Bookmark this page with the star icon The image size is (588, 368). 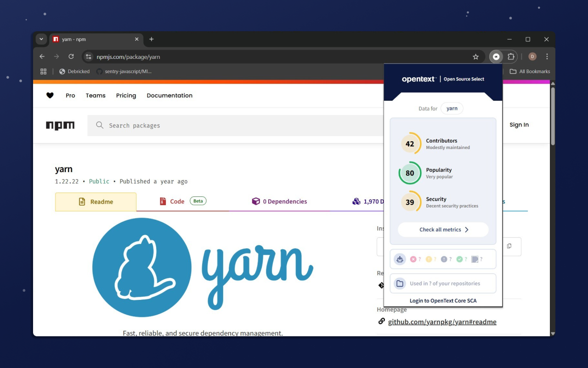(x=475, y=57)
